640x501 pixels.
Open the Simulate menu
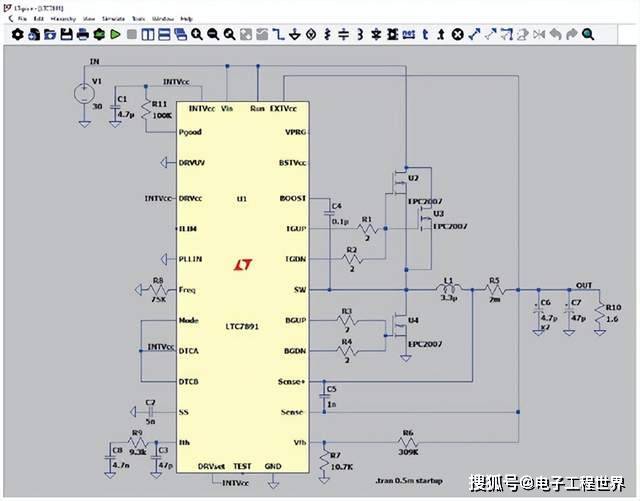click(x=113, y=19)
